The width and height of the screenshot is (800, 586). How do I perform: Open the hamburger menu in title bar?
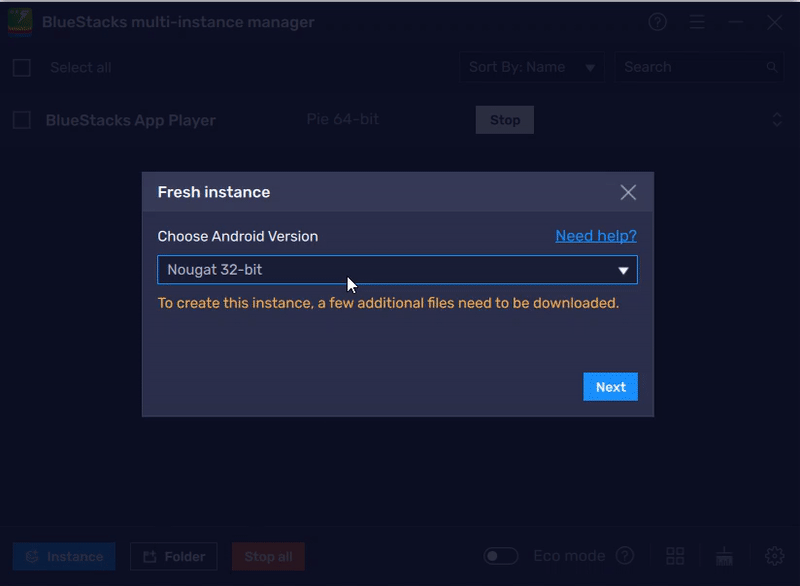pos(697,22)
